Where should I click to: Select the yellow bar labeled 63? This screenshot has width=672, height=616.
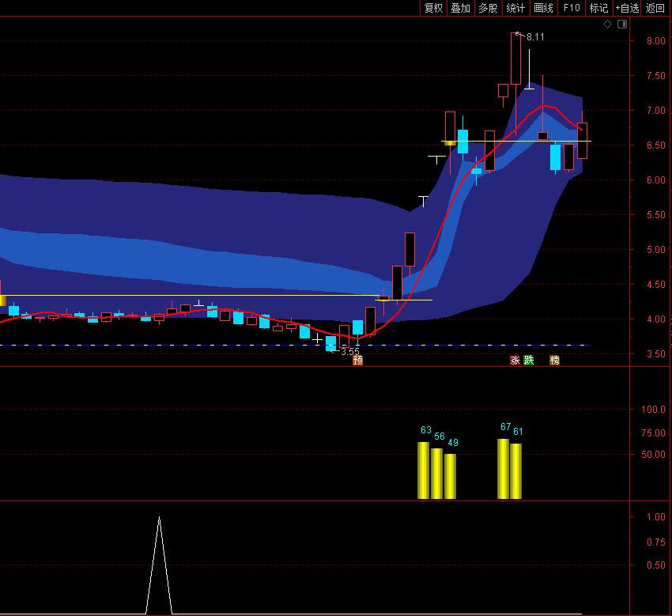[424, 471]
